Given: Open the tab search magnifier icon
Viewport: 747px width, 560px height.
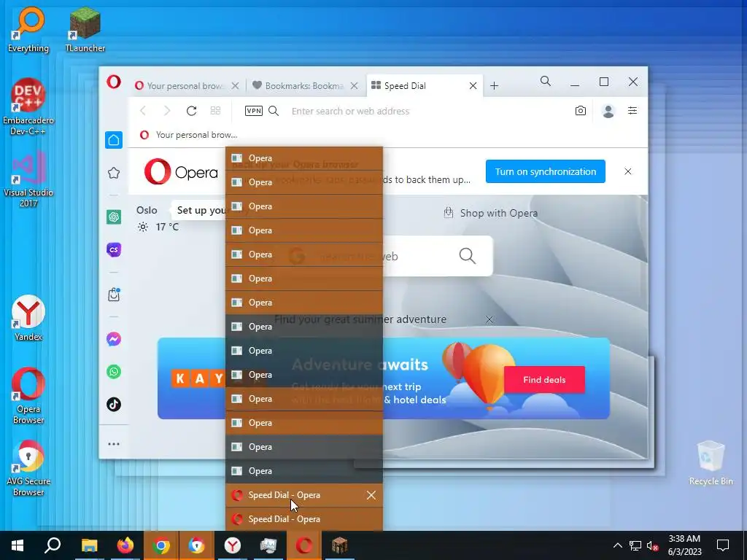Looking at the screenshot, I should pyautogui.click(x=546, y=82).
